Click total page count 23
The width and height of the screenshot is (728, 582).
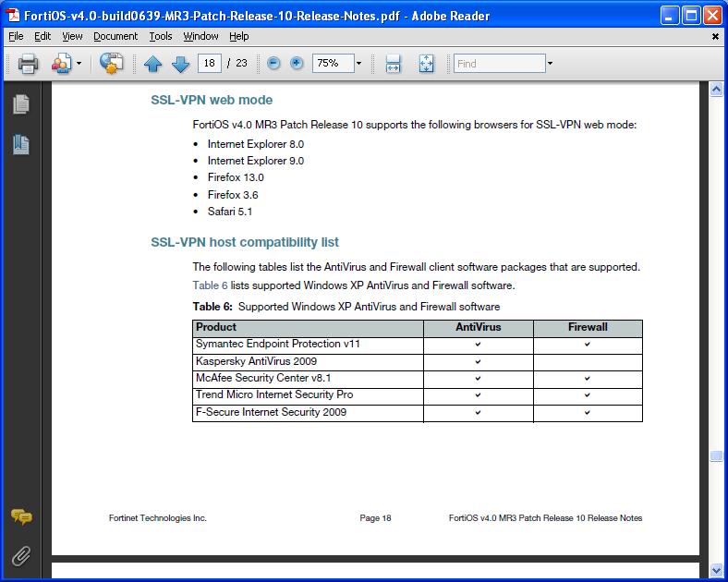coord(241,63)
